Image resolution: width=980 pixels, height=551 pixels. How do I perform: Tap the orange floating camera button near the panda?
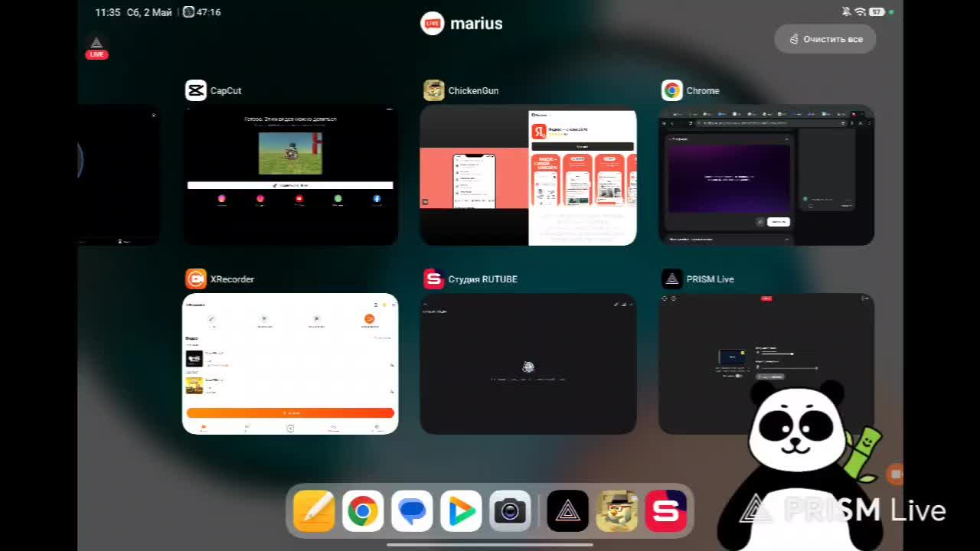[x=895, y=474]
